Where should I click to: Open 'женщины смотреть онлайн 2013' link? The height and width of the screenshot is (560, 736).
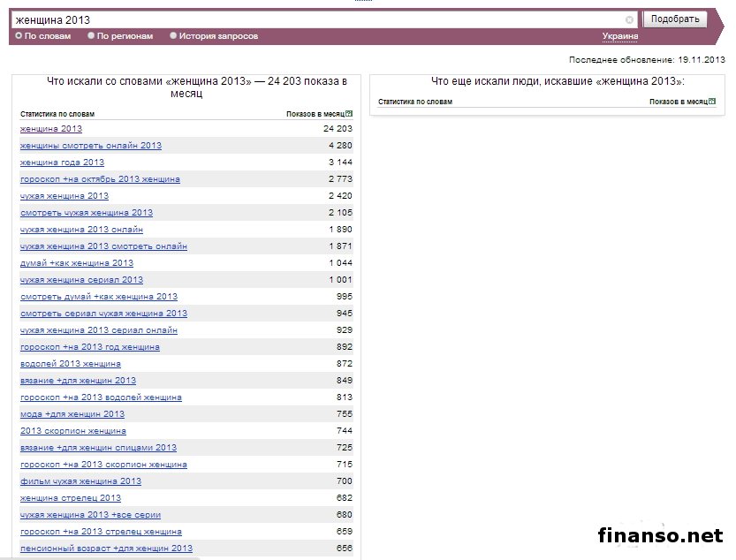point(91,146)
